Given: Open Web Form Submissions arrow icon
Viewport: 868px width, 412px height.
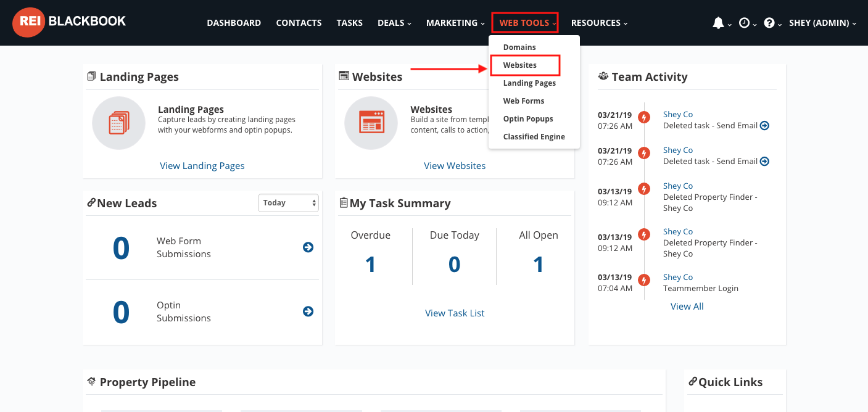Looking at the screenshot, I should 308,247.
